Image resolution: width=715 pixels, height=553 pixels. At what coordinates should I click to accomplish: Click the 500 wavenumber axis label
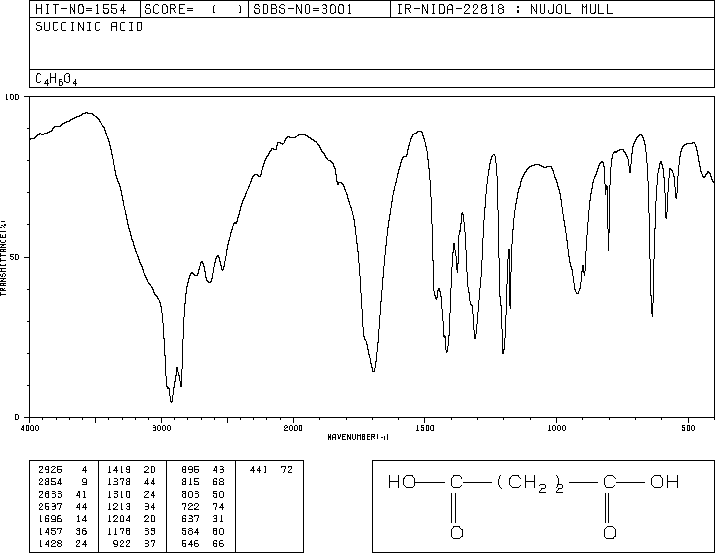(689, 428)
